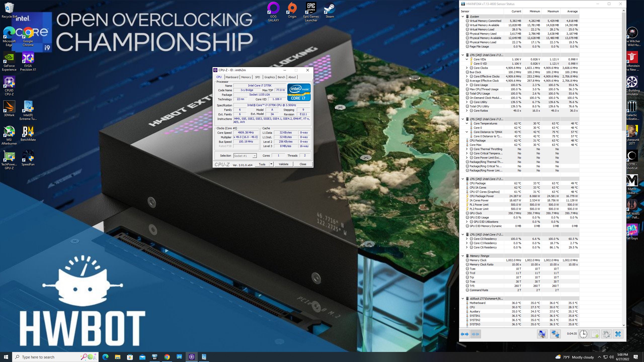
Task: Click HWiNFO Average column header
Action: click(x=570, y=11)
